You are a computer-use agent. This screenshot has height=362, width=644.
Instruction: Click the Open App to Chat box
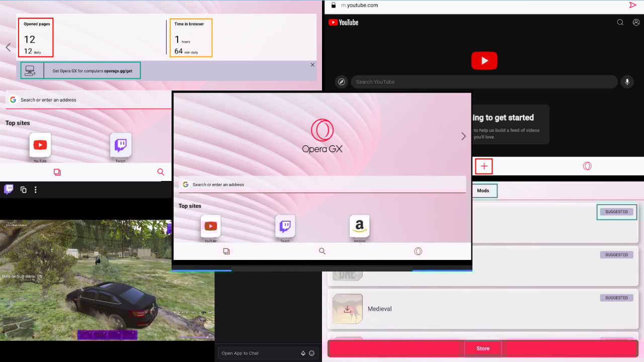point(269,353)
